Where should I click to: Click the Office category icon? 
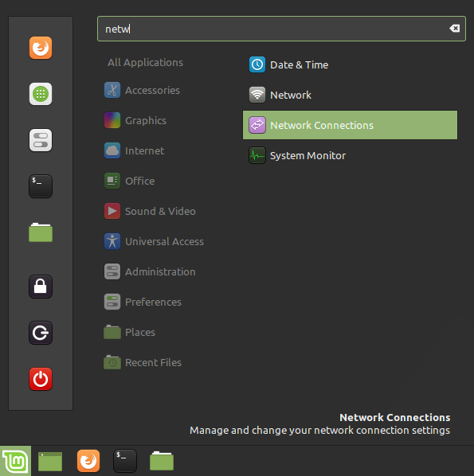coord(112,181)
